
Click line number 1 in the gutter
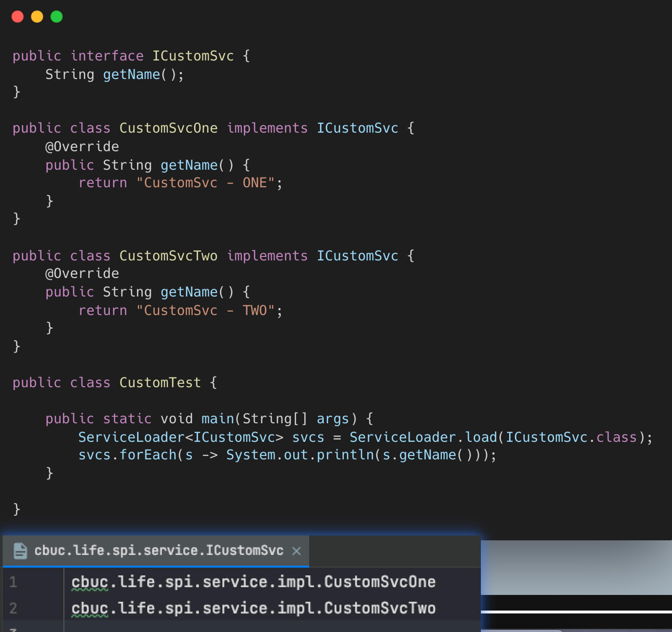[13, 582]
